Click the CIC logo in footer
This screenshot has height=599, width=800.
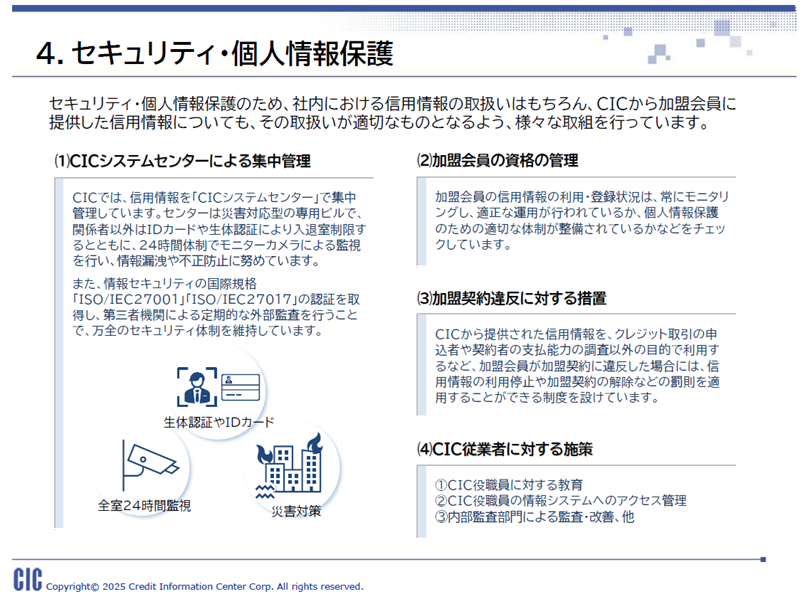point(26,580)
